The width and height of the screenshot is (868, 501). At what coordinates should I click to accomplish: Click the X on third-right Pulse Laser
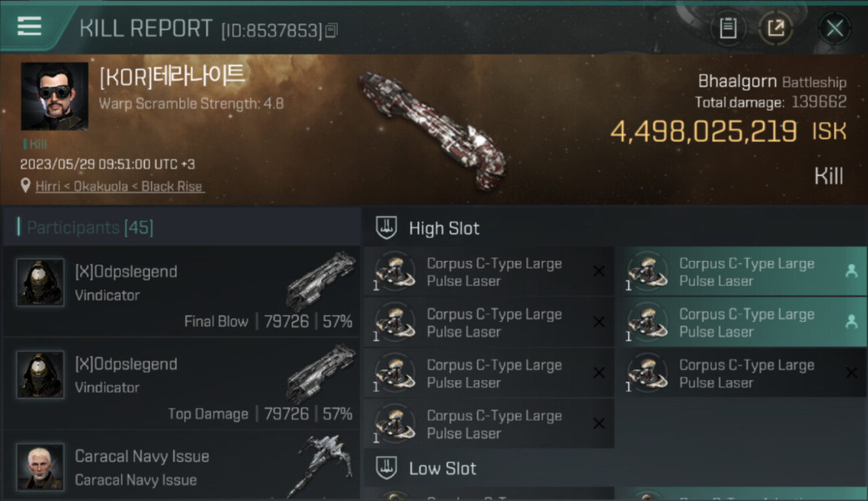coord(851,373)
